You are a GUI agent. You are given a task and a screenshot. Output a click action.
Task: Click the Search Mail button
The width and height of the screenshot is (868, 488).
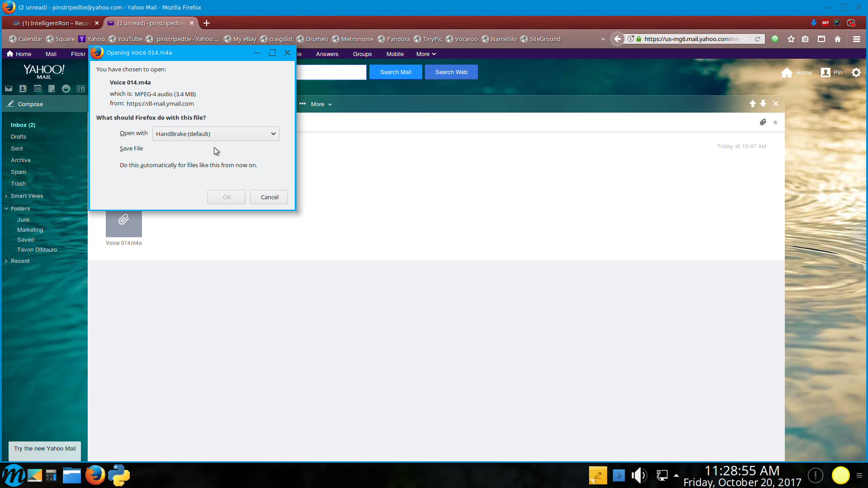[395, 72]
